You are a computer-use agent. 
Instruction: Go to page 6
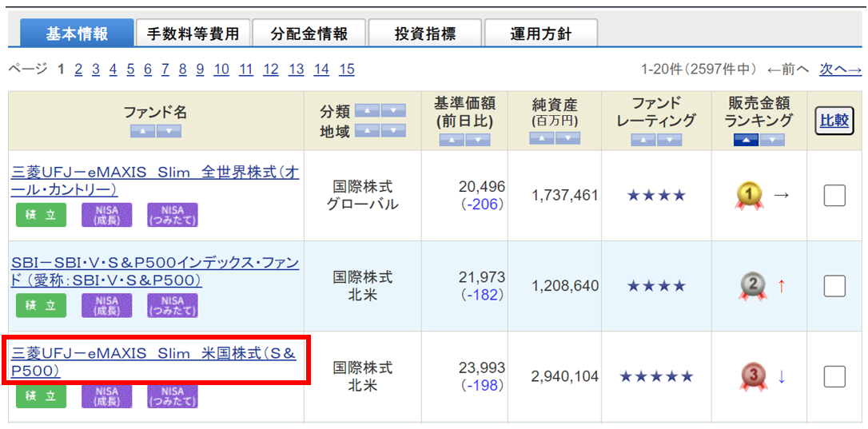(148, 70)
